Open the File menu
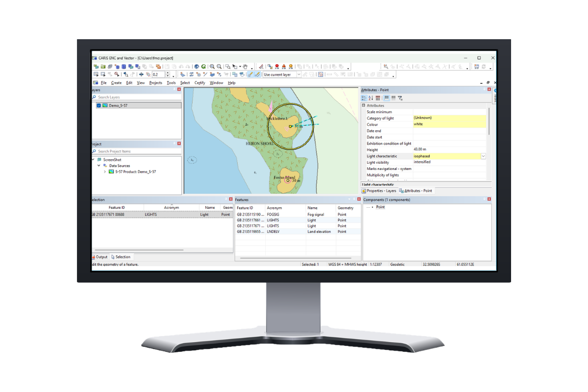 click(104, 83)
